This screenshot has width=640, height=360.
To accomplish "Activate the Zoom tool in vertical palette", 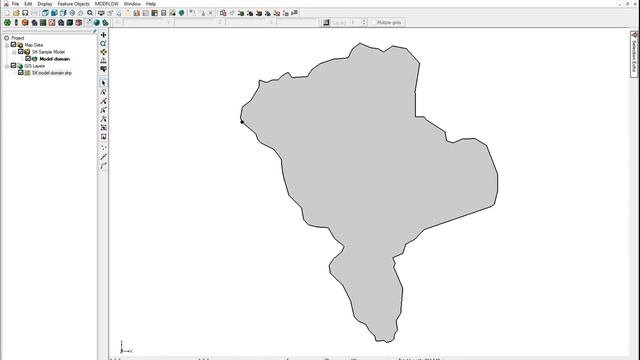I will point(103,44).
